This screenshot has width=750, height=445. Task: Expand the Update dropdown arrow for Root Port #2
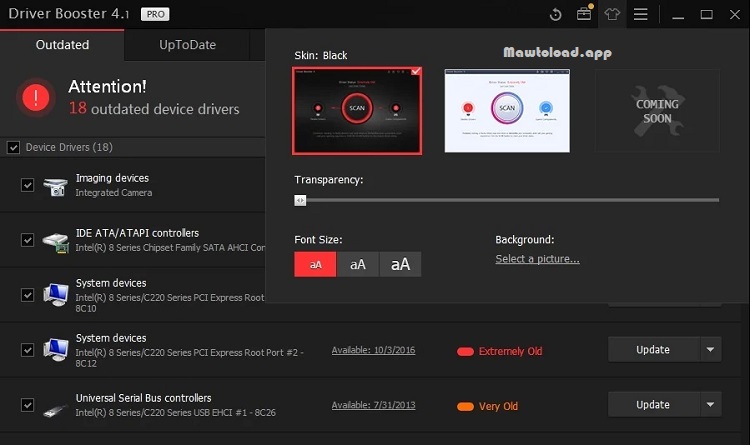pos(711,350)
